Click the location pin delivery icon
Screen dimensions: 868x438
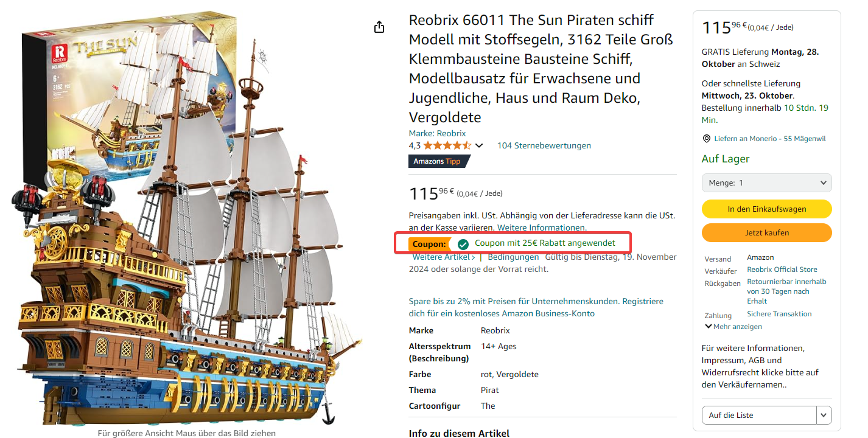(706, 139)
